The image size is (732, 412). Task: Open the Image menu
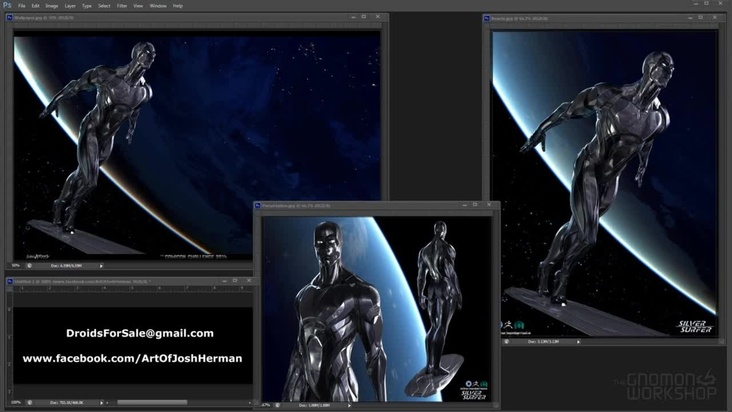52,6
